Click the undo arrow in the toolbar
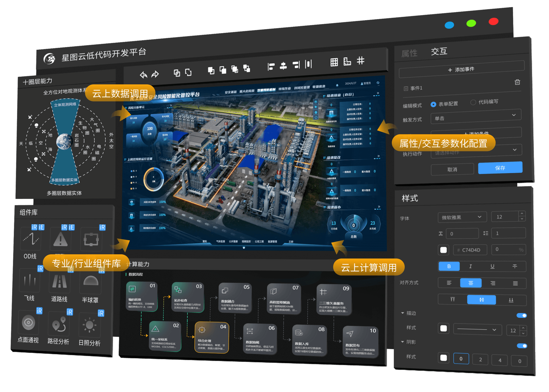This screenshot has width=549, height=392. tap(143, 75)
